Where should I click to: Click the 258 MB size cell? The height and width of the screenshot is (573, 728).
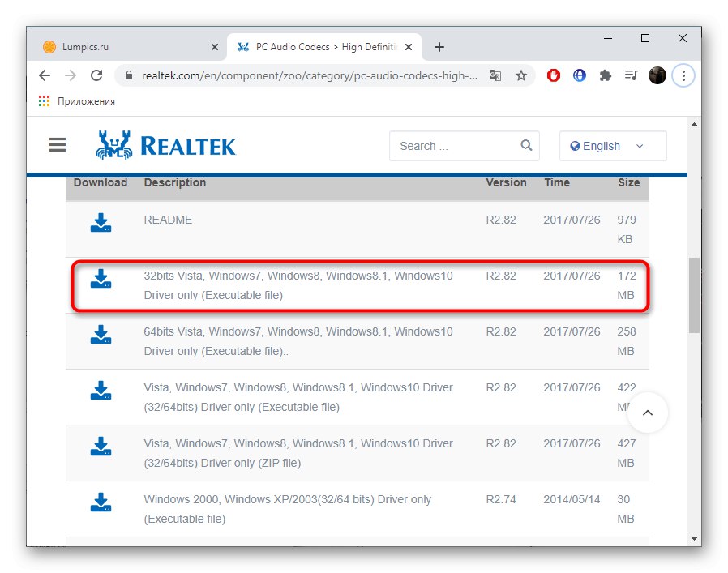pyautogui.click(x=627, y=341)
